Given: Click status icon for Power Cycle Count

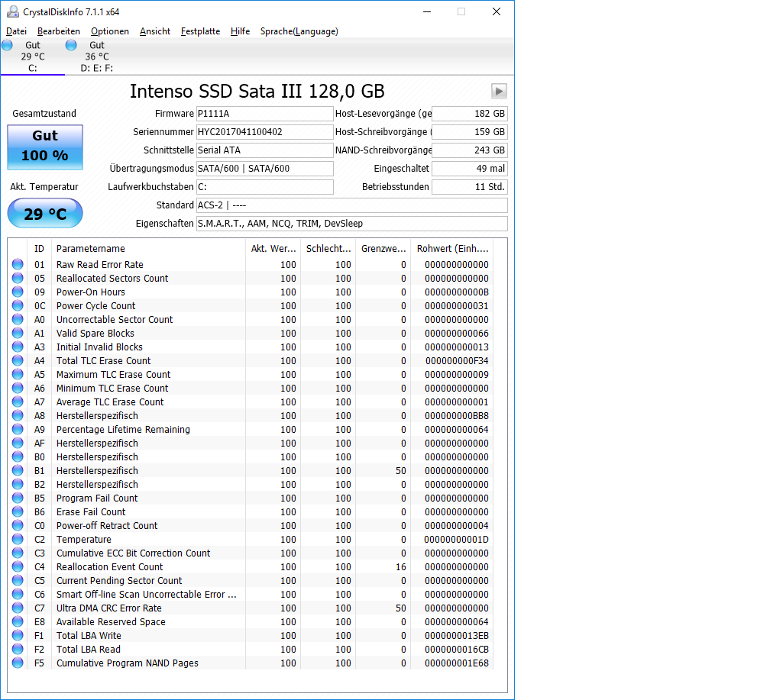Looking at the screenshot, I should [18, 305].
